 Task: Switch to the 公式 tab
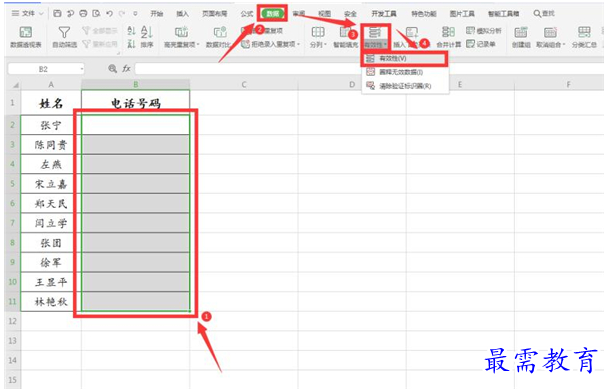coord(247,14)
